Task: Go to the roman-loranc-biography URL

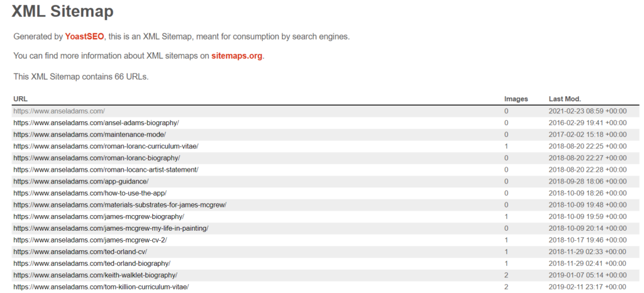Action: [96, 158]
